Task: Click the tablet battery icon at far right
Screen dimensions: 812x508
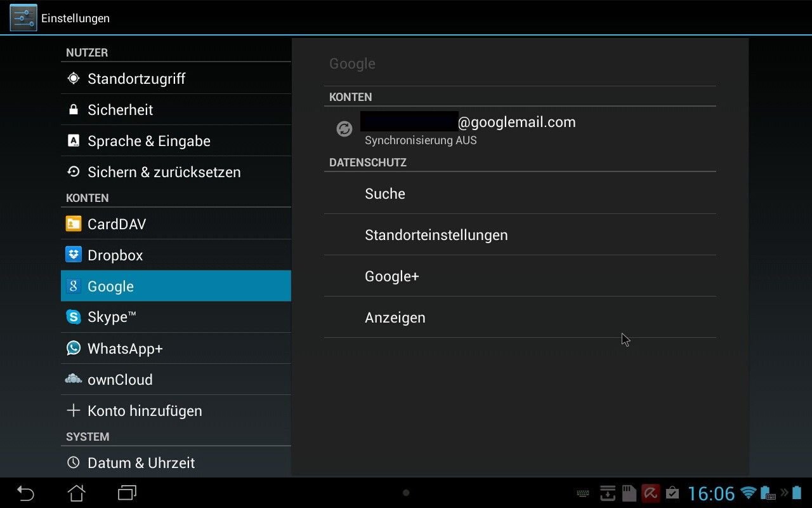Action: click(797, 493)
